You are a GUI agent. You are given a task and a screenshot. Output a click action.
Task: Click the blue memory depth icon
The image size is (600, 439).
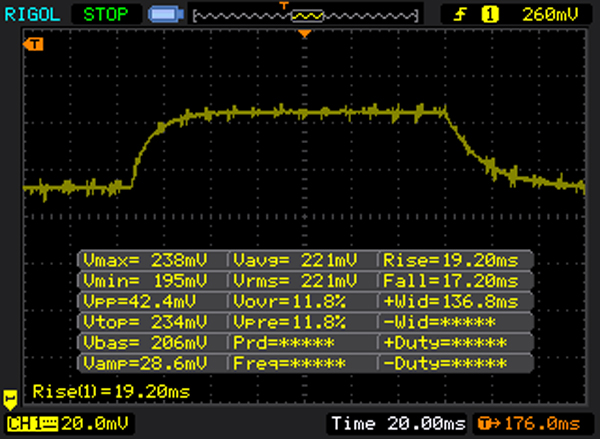pos(164,15)
